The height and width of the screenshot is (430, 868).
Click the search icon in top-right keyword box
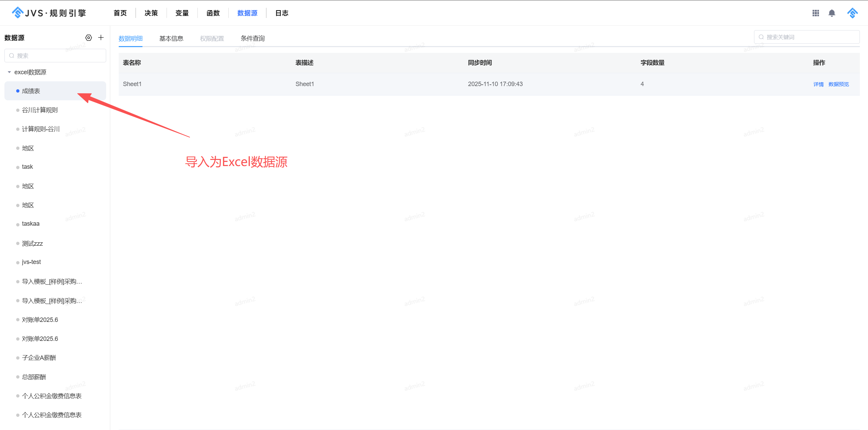tap(761, 37)
